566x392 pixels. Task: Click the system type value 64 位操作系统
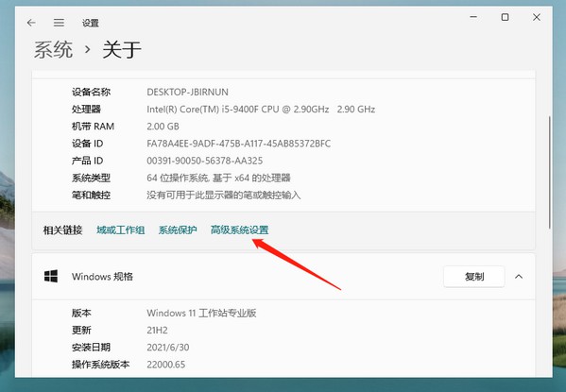(x=218, y=178)
